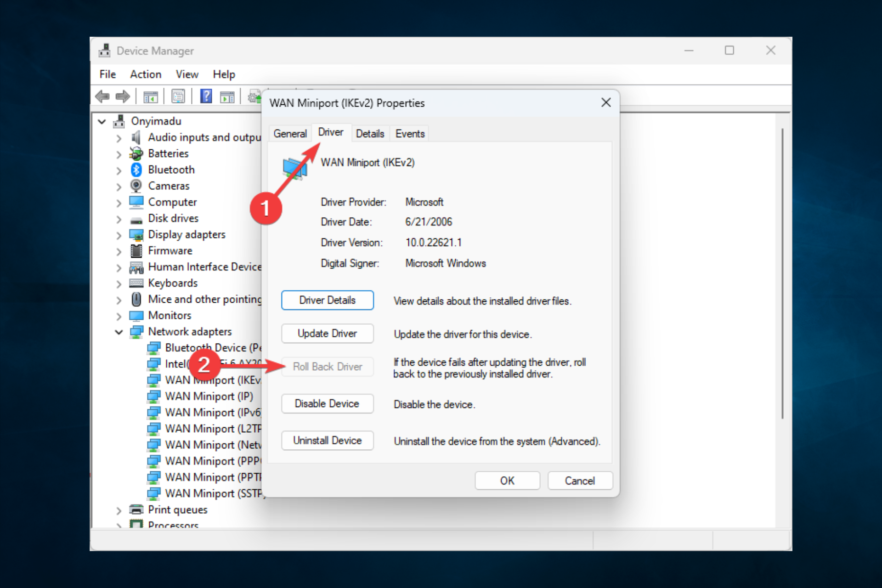The image size is (882, 588).
Task: Expand the Print queues category
Action: [119, 510]
